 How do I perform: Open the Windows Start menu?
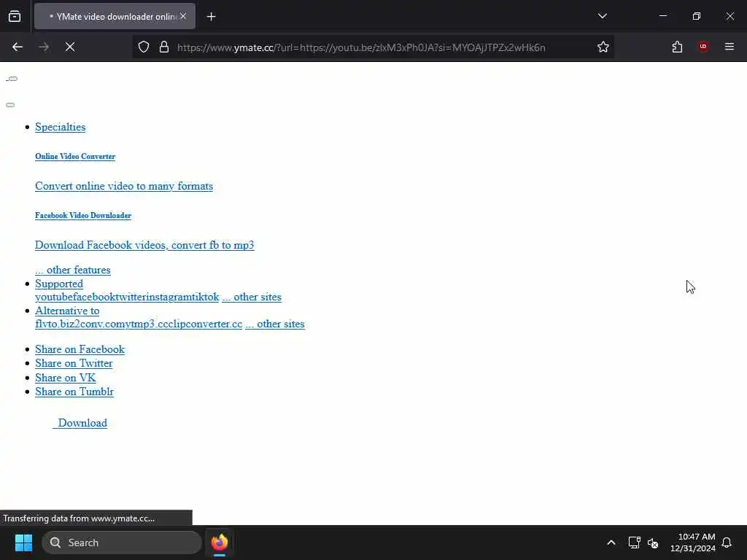point(23,542)
